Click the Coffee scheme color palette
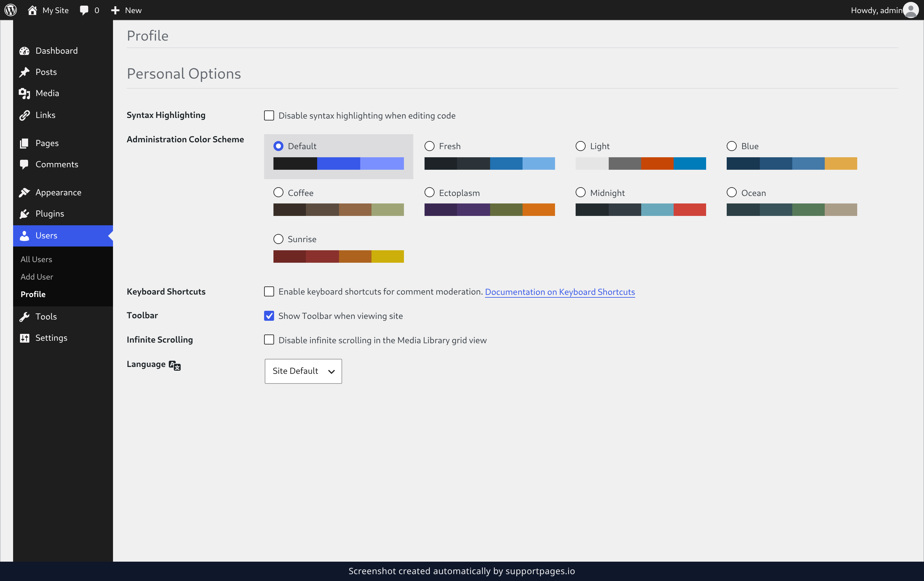924x581 pixels. point(338,210)
